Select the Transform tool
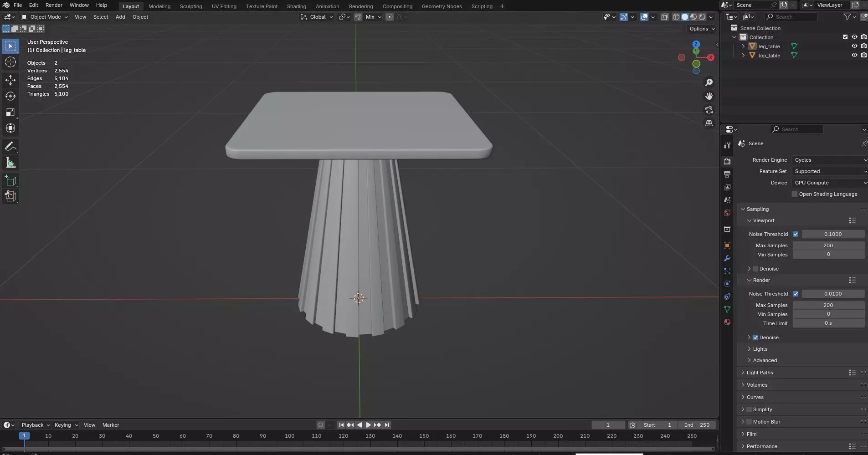868x455 pixels. tap(10, 128)
